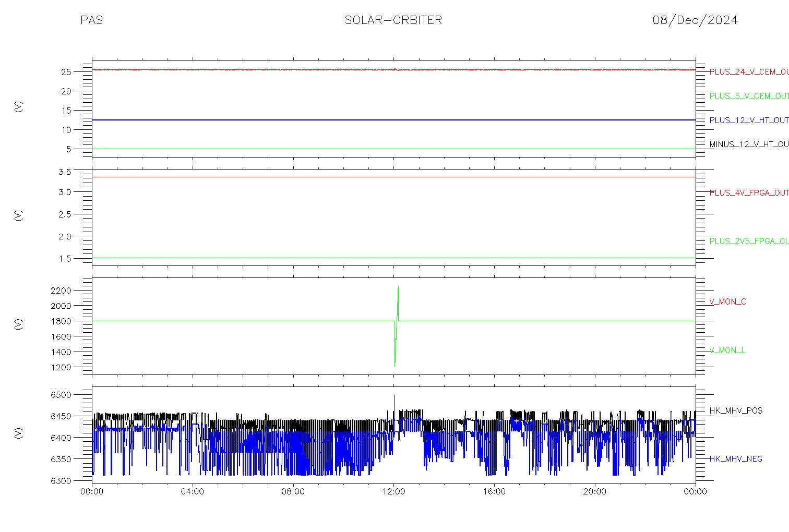Click the 1800 tick on V_MON panel
The image size is (789, 532).
(61, 321)
